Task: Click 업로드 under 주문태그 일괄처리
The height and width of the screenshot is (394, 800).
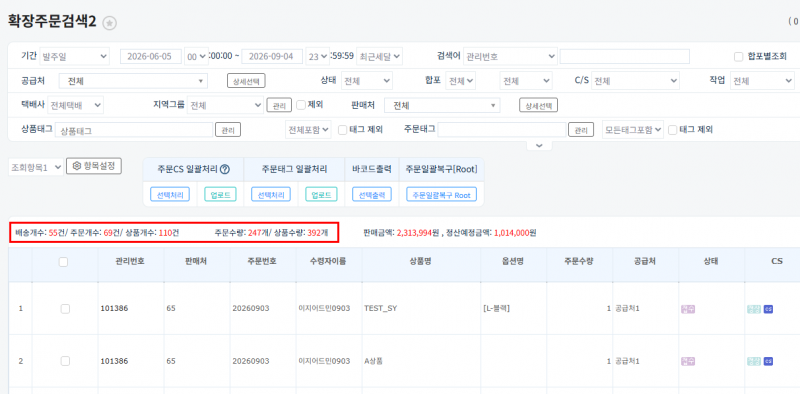Action: pos(321,194)
